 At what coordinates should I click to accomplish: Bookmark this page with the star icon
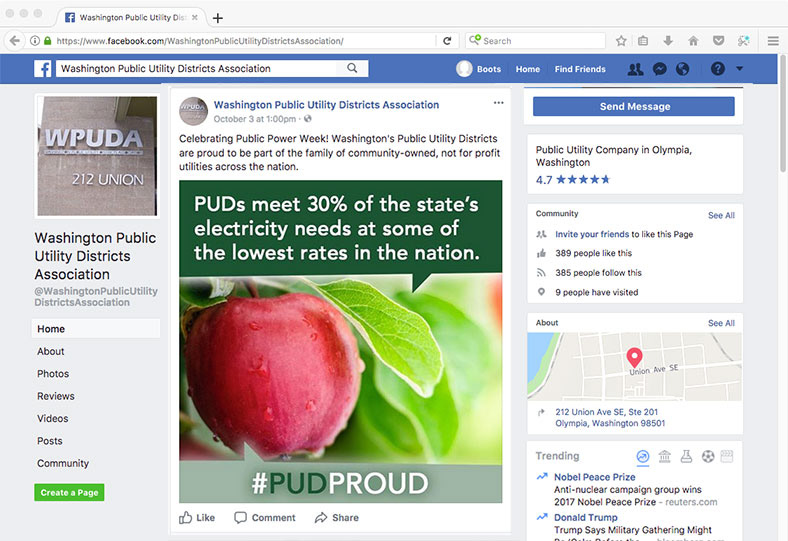pos(621,41)
